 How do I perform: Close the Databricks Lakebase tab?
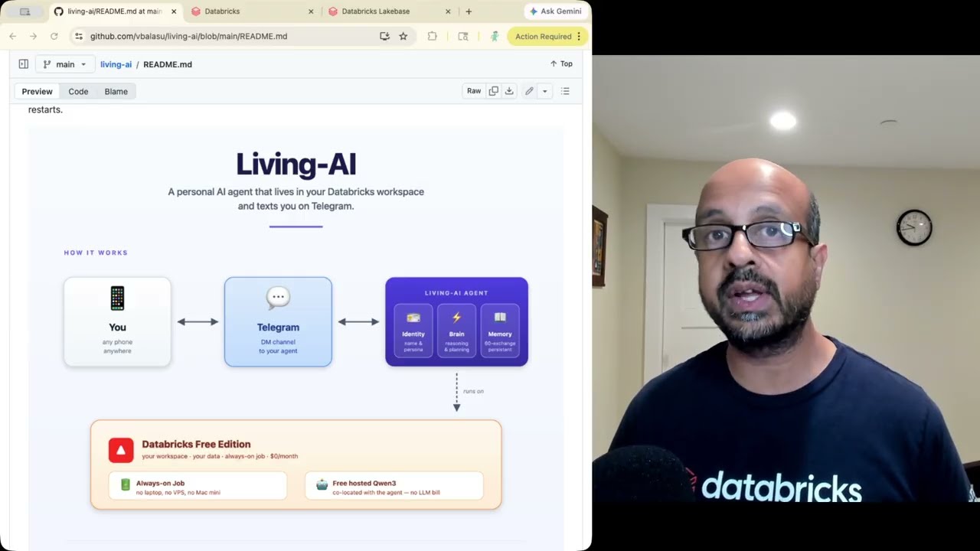[x=448, y=11]
